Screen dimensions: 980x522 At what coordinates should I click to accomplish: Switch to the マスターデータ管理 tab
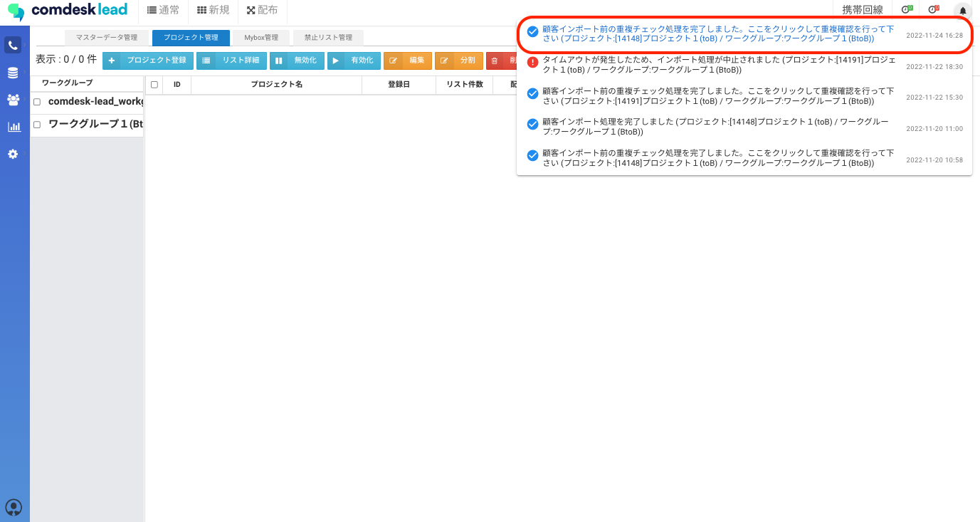pos(106,38)
